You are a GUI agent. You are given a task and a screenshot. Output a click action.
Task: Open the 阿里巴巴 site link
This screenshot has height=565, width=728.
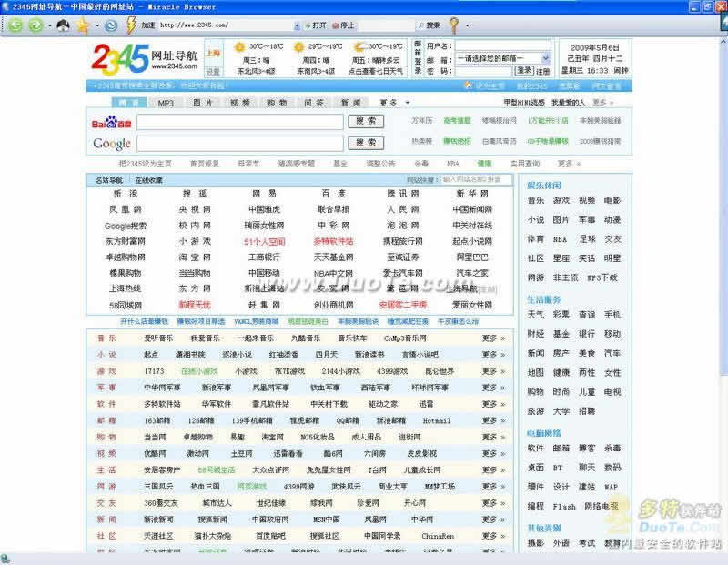[x=472, y=257]
